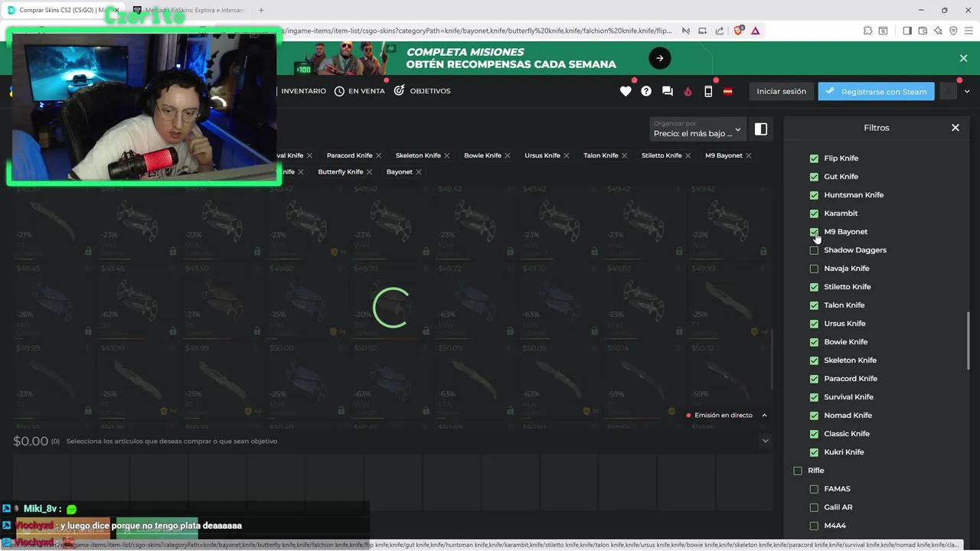The height and width of the screenshot is (551, 980).
Task: Remove the Bowie Knife filter chip
Action: 507,155
